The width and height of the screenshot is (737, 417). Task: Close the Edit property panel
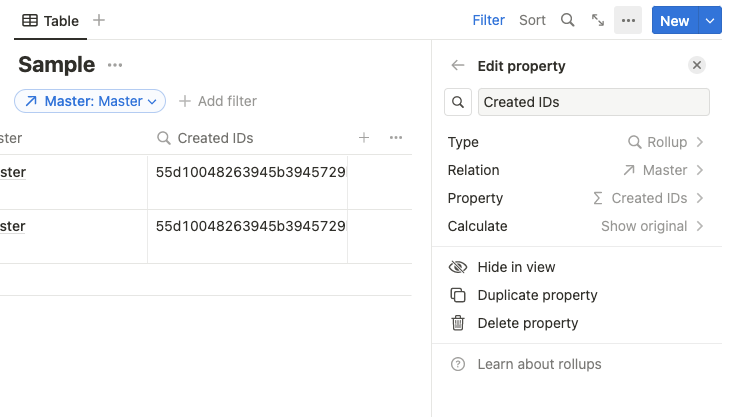697,66
